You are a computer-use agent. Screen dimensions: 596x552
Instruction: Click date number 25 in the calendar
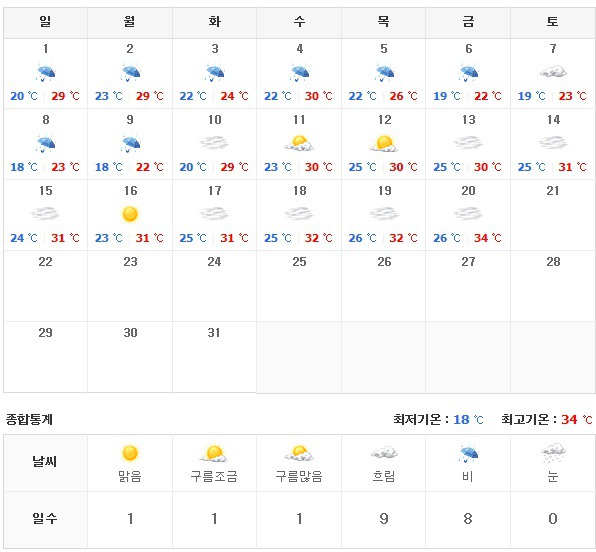pyautogui.click(x=300, y=262)
